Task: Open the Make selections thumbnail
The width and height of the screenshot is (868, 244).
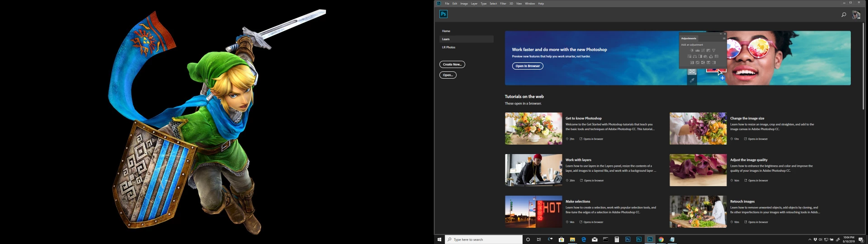Action: (533, 212)
